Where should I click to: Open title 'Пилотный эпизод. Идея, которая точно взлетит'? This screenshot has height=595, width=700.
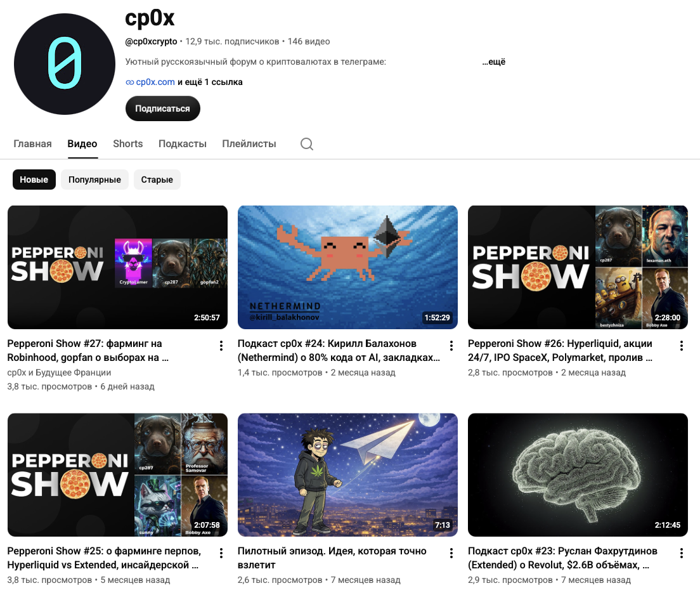[332, 558]
